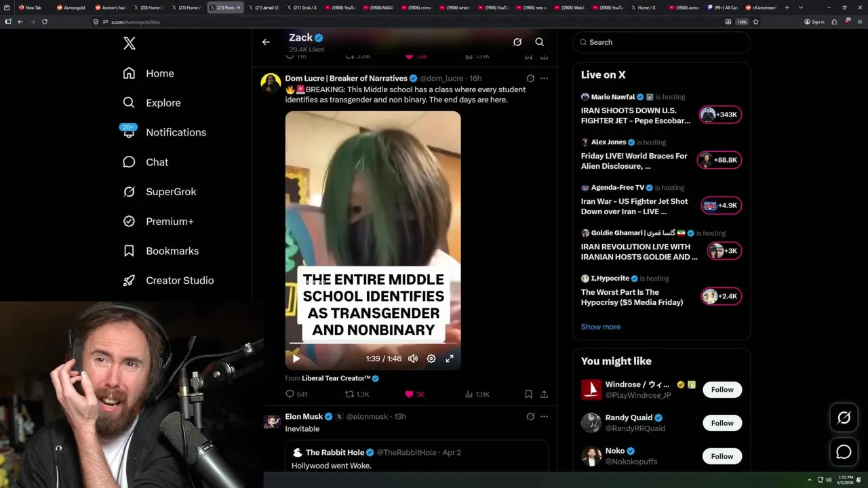Switch to the Asmongold browser tab
This screenshot has height=488, width=868.
click(71, 7)
